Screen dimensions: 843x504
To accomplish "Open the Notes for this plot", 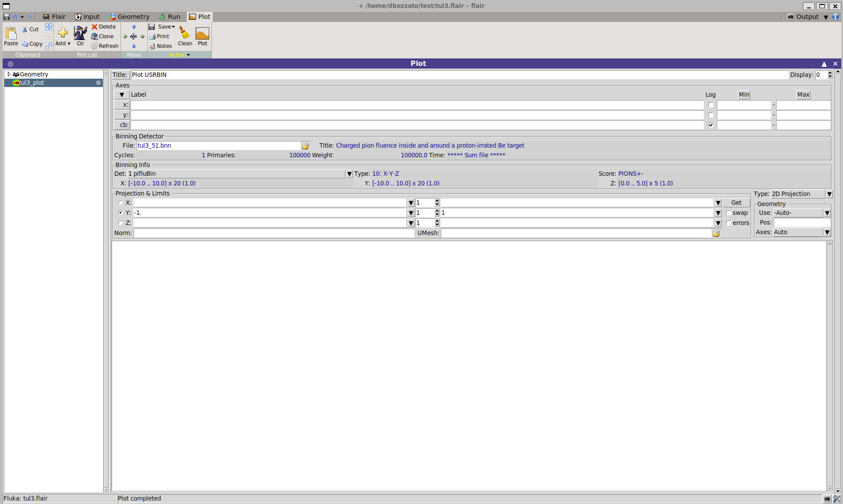I will (161, 46).
